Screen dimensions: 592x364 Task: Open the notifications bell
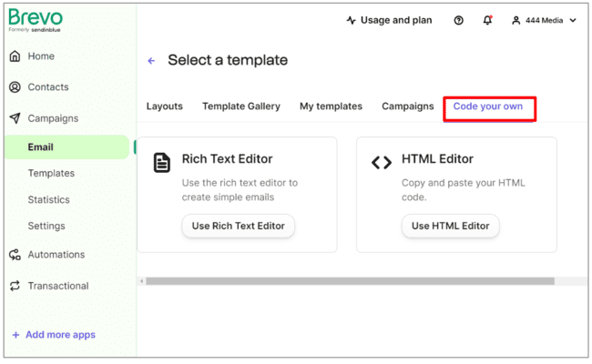(487, 21)
